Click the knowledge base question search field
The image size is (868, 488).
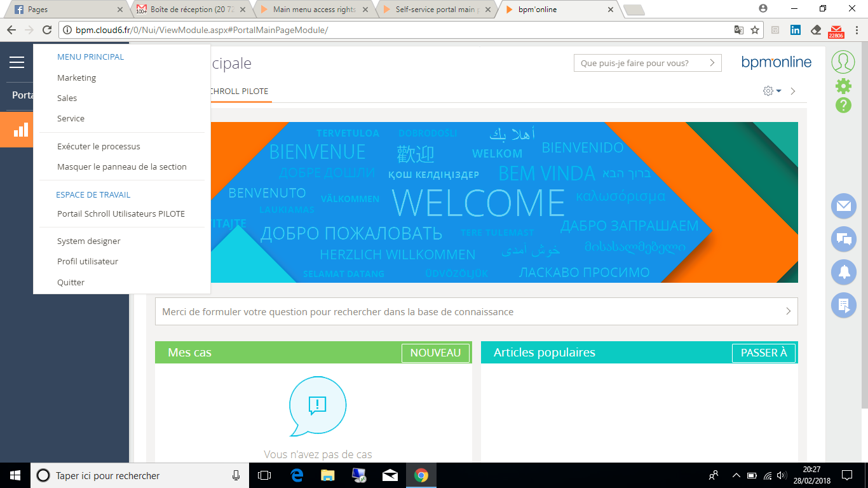coord(477,311)
